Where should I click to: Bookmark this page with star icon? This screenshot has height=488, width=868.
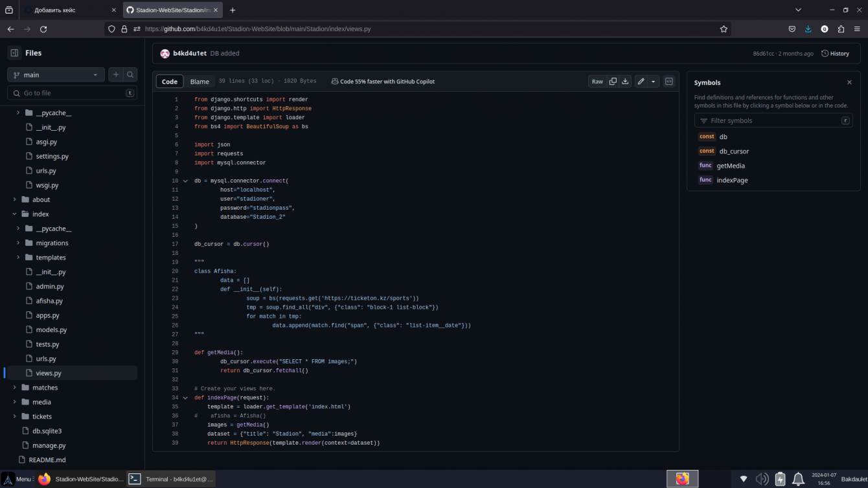[724, 29]
